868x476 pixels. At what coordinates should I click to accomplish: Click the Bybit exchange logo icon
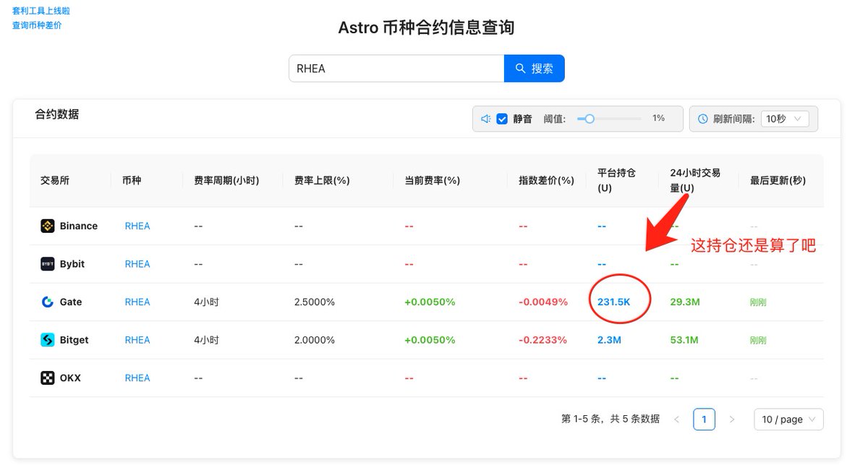point(48,264)
